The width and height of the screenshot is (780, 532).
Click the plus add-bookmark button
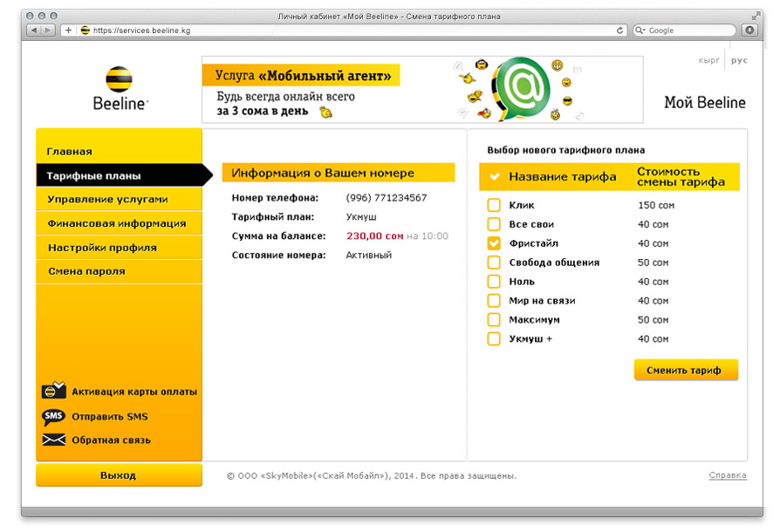68,31
